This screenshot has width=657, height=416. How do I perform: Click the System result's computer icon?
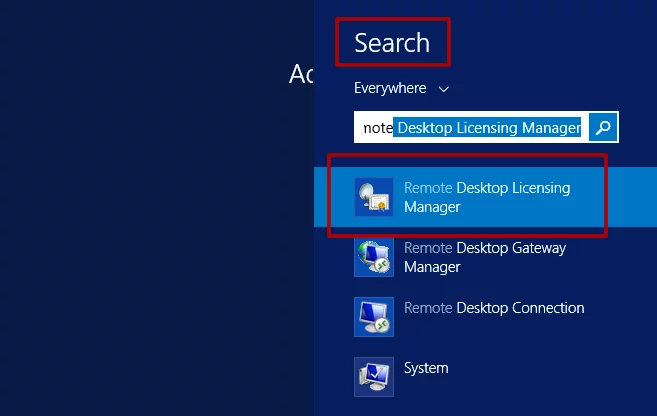coord(374,377)
